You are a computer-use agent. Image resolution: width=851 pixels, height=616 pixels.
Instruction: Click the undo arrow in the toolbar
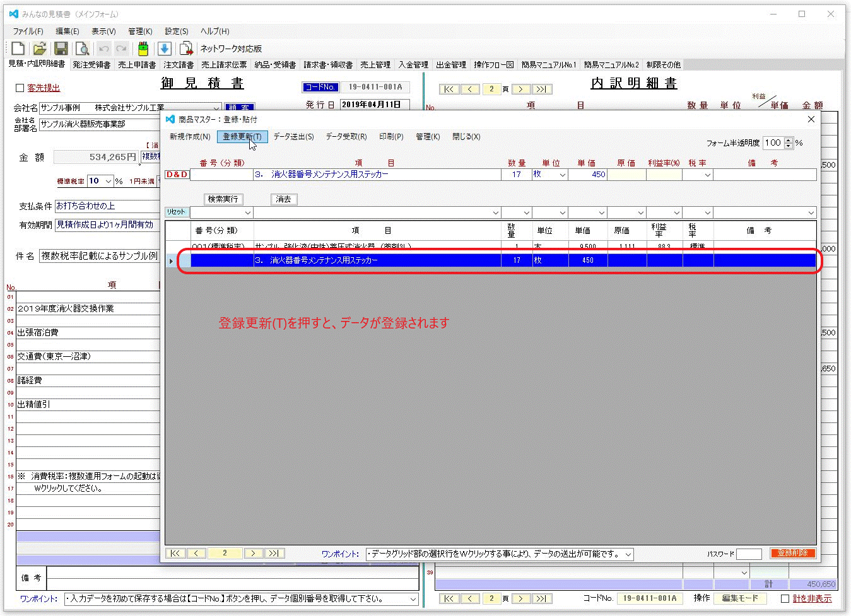point(104,49)
